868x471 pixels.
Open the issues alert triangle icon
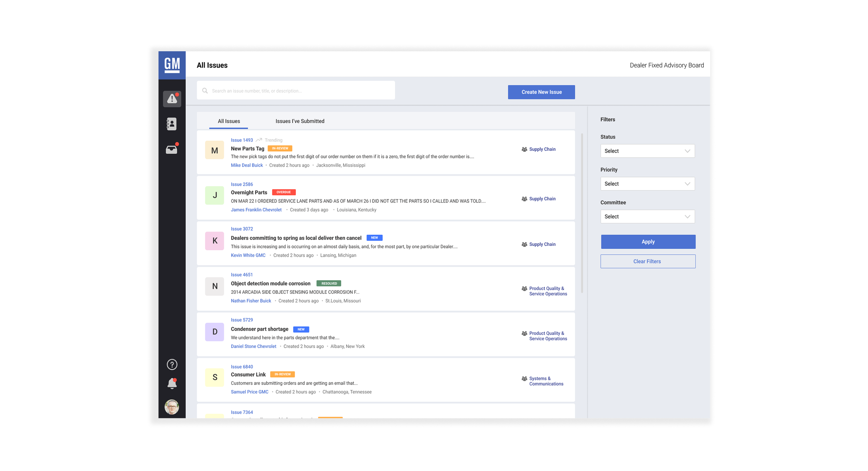tap(172, 99)
